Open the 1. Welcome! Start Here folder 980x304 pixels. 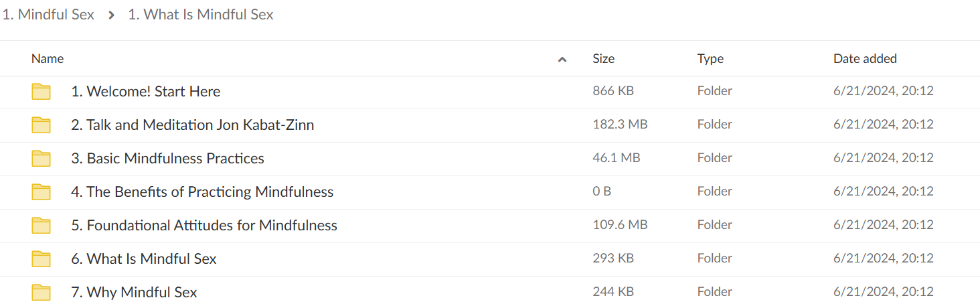click(146, 92)
